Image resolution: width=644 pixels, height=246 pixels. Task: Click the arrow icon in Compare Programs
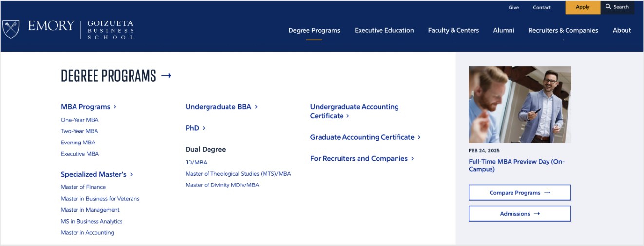(x=547, y=193)
